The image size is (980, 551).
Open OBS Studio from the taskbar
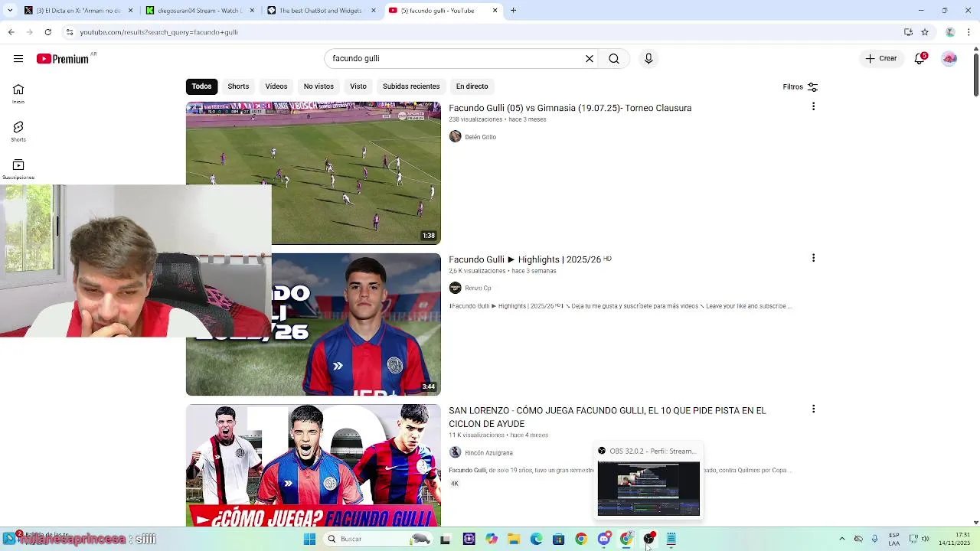click(x=648, y=539)
